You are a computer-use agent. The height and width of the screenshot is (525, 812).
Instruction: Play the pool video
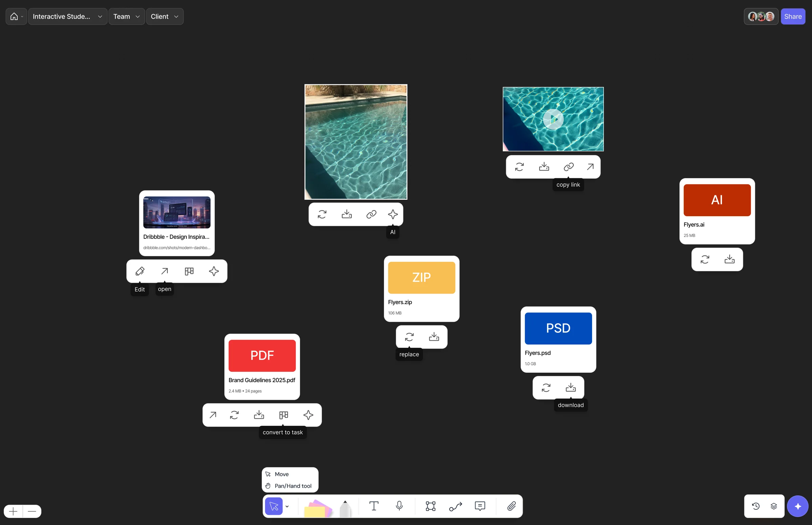553,119
